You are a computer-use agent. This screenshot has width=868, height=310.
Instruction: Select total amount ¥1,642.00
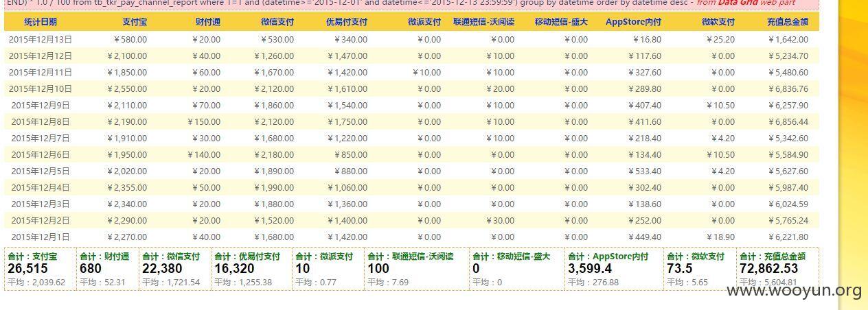click(788, 40)
